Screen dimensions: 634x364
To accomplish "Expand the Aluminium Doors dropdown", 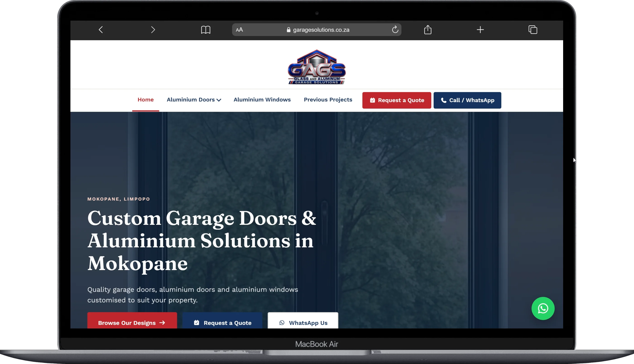I will (194, 100).
